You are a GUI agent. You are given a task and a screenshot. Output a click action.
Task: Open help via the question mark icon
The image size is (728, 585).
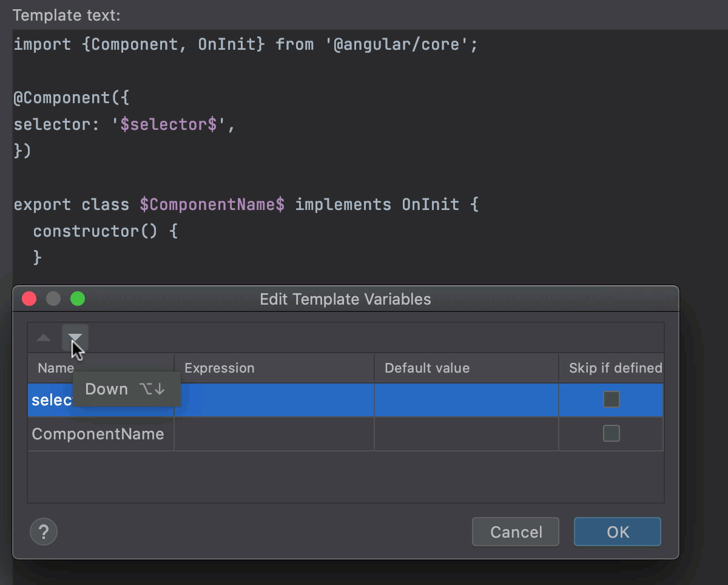point(43,532)
